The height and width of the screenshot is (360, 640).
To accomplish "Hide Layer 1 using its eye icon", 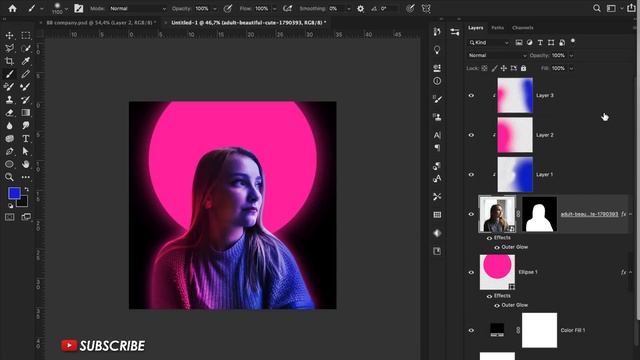I will pyautogui.click(x=471, y=175).
